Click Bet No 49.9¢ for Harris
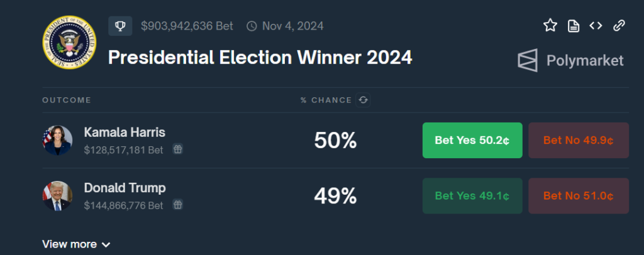644x255 pixels. (x=579, y=140)
